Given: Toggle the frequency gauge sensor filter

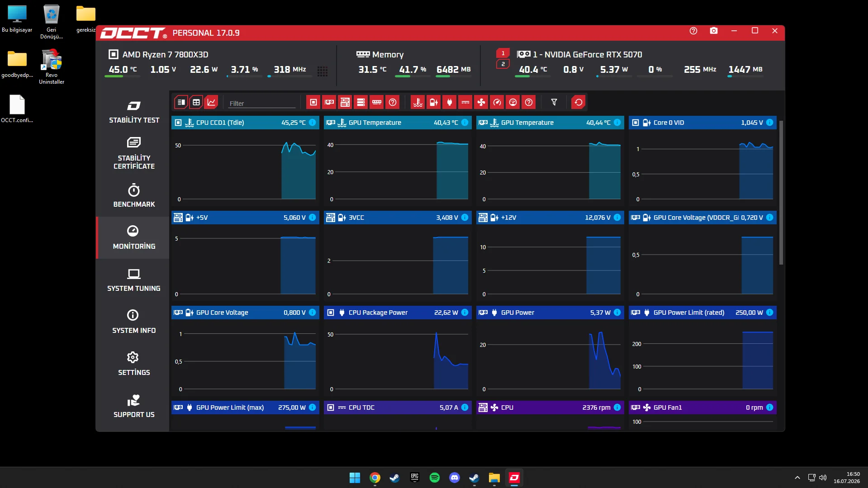Looking at the screenshot, I should pos(497,102).
